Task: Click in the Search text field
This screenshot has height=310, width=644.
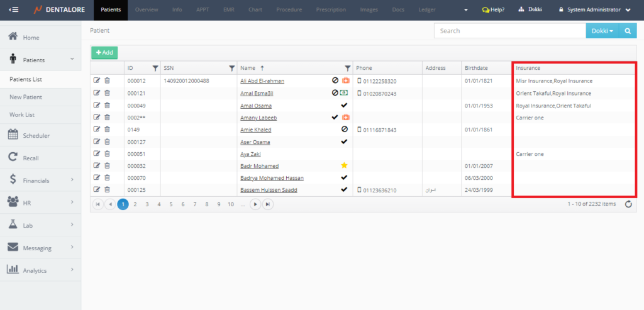Action: tap(509, 31)
